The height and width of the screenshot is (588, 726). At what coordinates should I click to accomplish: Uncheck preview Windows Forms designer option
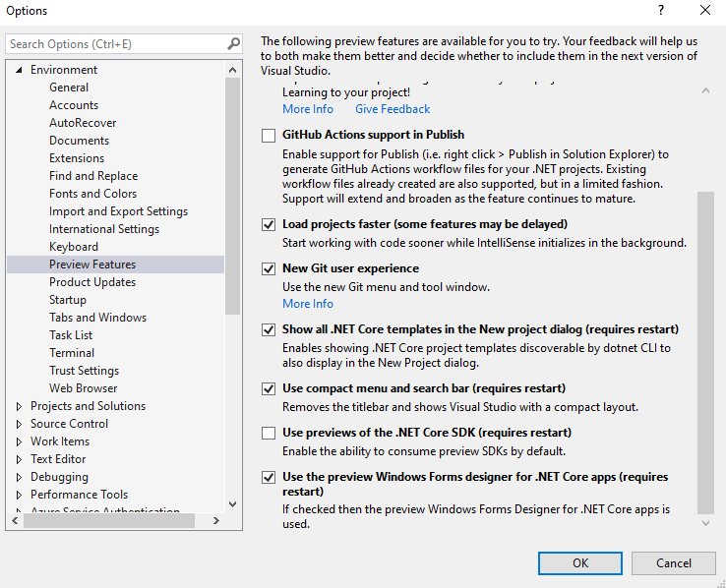pos(269,478)
